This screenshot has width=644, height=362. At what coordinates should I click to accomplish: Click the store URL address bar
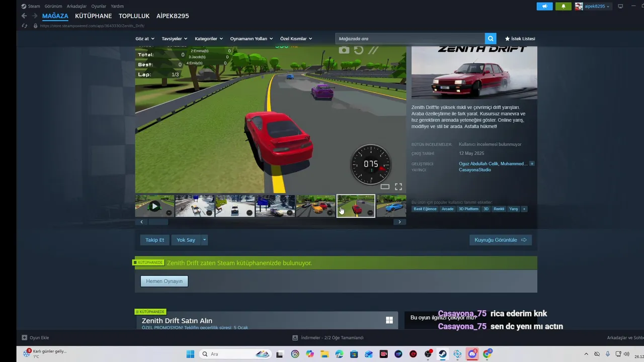coord(92,26)
